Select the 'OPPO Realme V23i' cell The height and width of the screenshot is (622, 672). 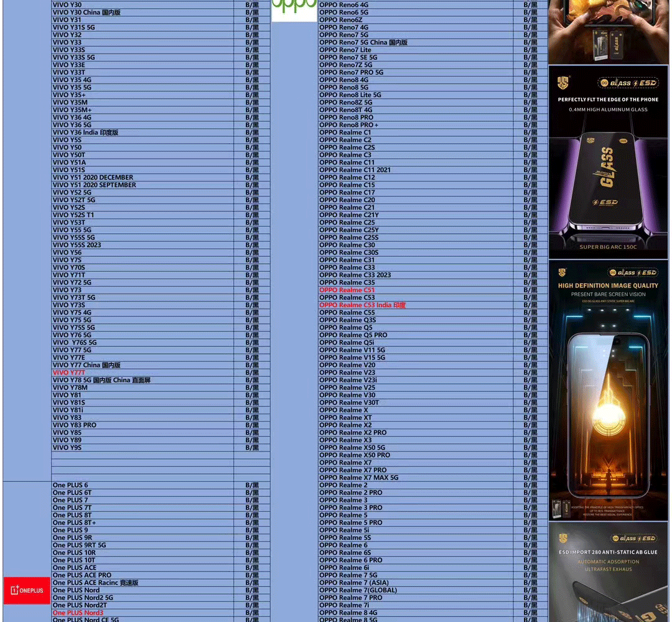416,380
